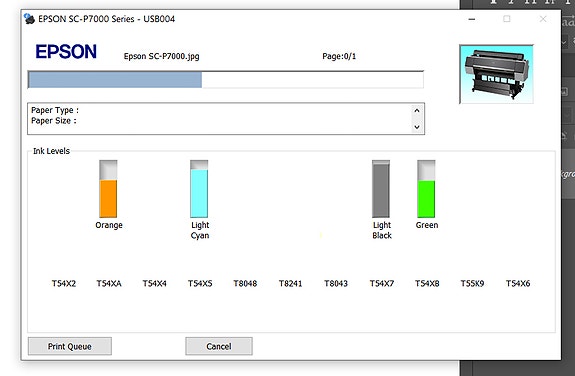Click the window title EPSON SC-P7000 Series - USB004

click(x=106, y=19)
